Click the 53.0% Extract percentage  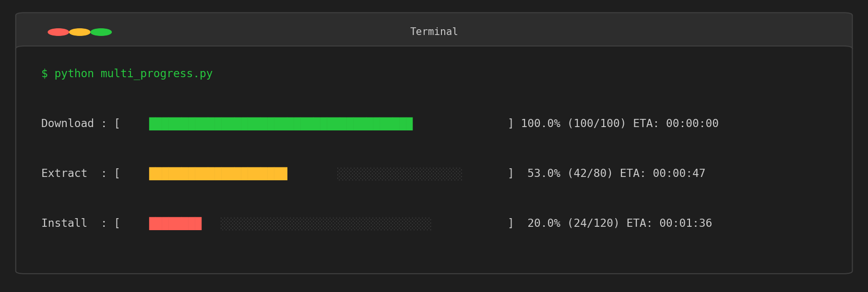click(x=544, y=174)
